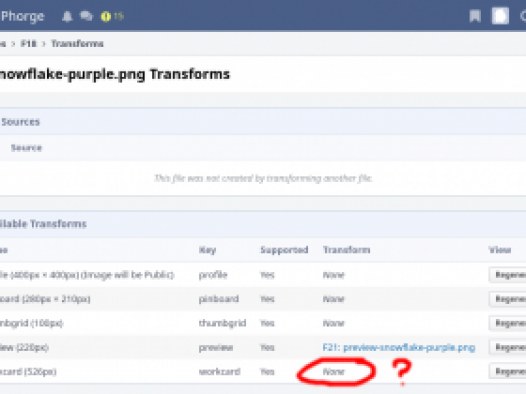
Task: Open F21 preview-snowflake-purple.png transform link
Action: click(x=399, y=347)
